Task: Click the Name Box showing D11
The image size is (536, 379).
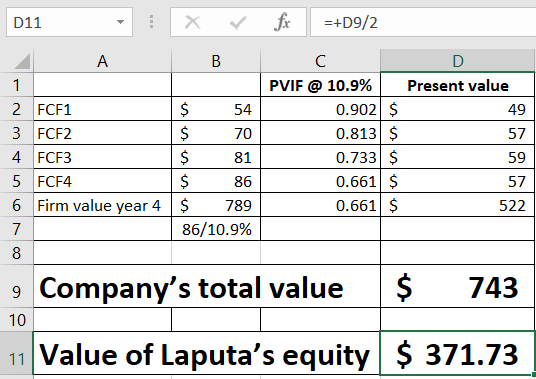Action: pyautogui.click(x=69, y=22)
